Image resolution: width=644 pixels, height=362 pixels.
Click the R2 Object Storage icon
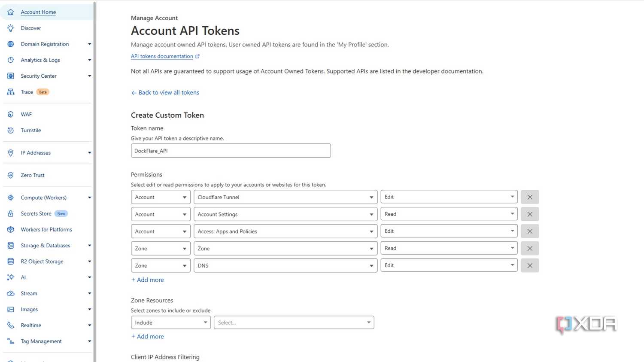pos(11,262)
